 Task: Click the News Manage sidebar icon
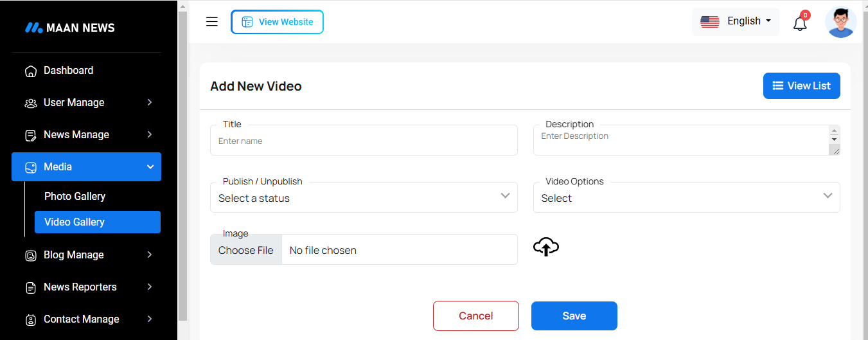[30, 136]
